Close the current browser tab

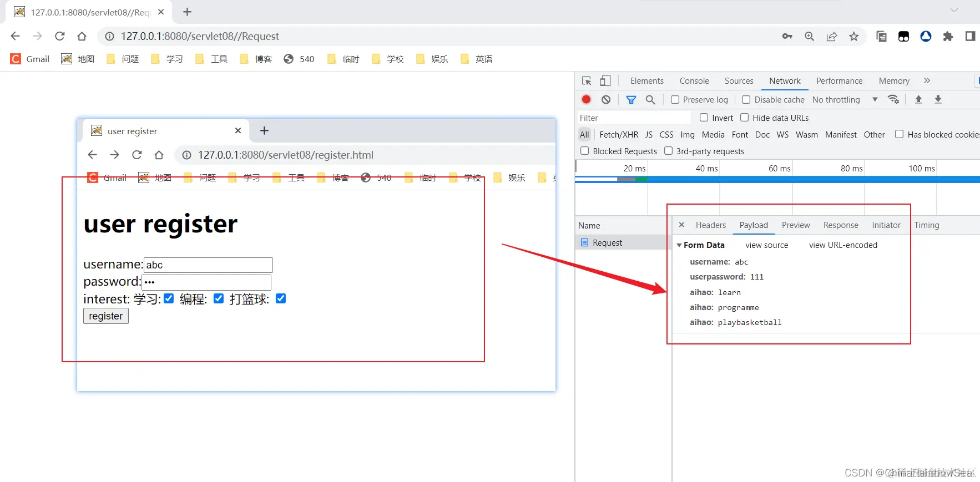coord(161,12)
